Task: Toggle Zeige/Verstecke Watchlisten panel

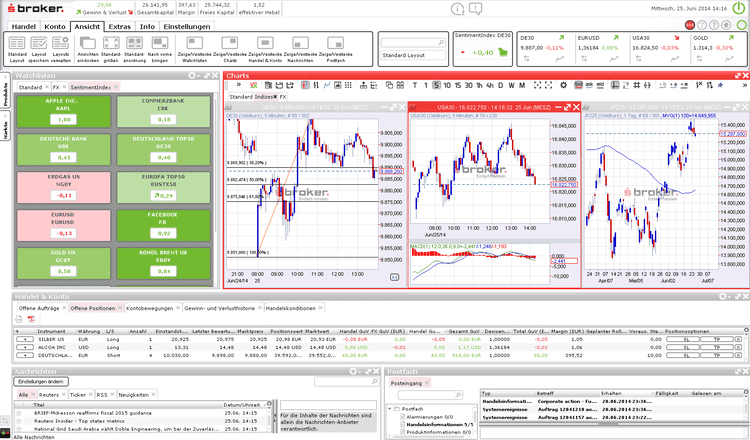Action: pos(195,43)
